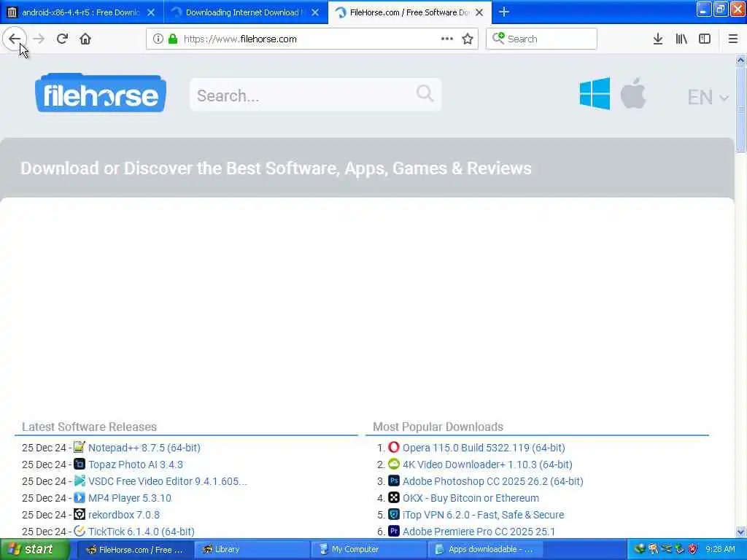Open the Firefox hamburger menu
The height and width of the screenshot is (560, 747).
click(733, 39)
